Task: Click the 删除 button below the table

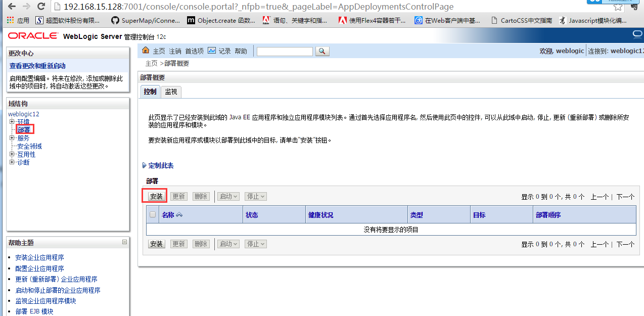Action: point(201,244)
